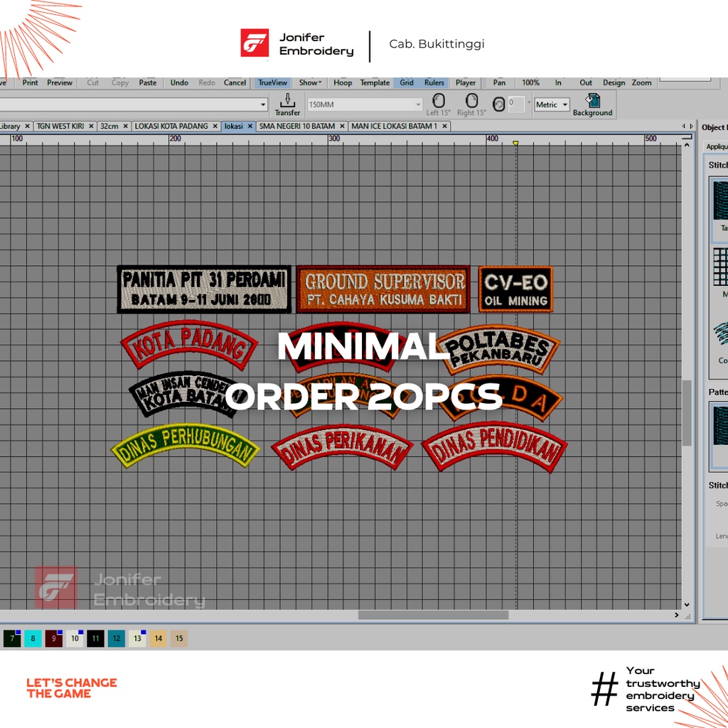The height and width of the screenshot is (728, 728).
Task: Open the Stitch Player
Action: pos(466,82)
